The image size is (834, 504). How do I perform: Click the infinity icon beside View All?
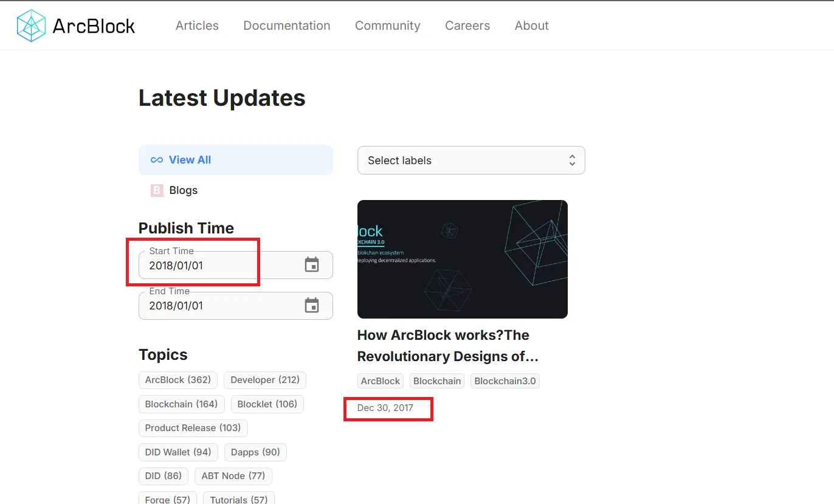click(x=157, y=160)
